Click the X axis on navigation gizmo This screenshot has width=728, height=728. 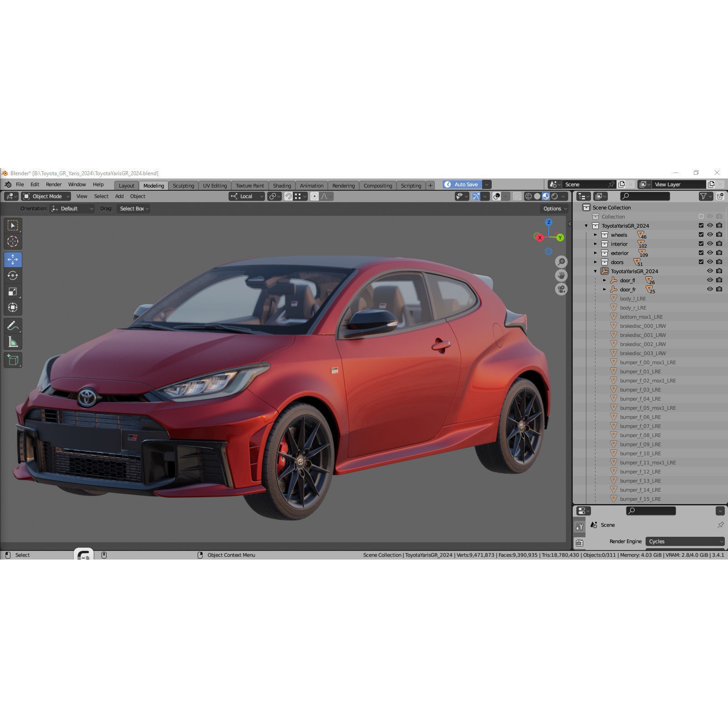[x=540, y=238]
